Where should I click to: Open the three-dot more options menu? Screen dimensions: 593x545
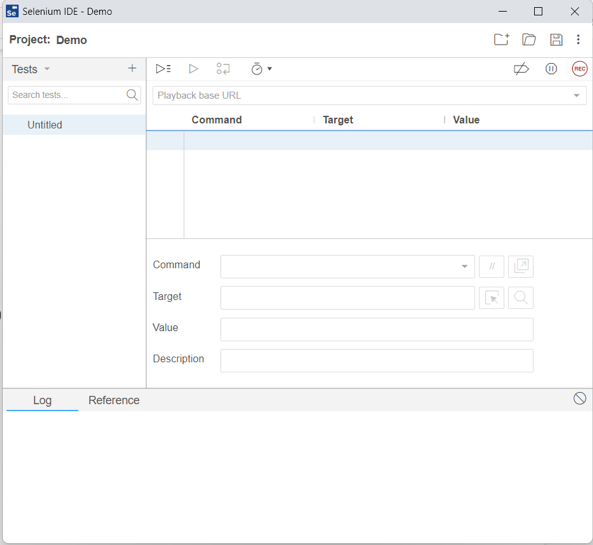(x=578, y=40)
